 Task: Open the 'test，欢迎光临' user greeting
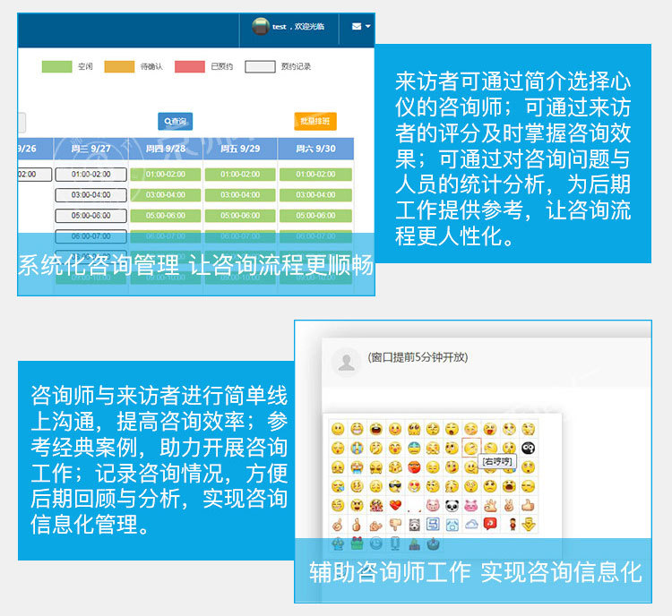[297, 27]
